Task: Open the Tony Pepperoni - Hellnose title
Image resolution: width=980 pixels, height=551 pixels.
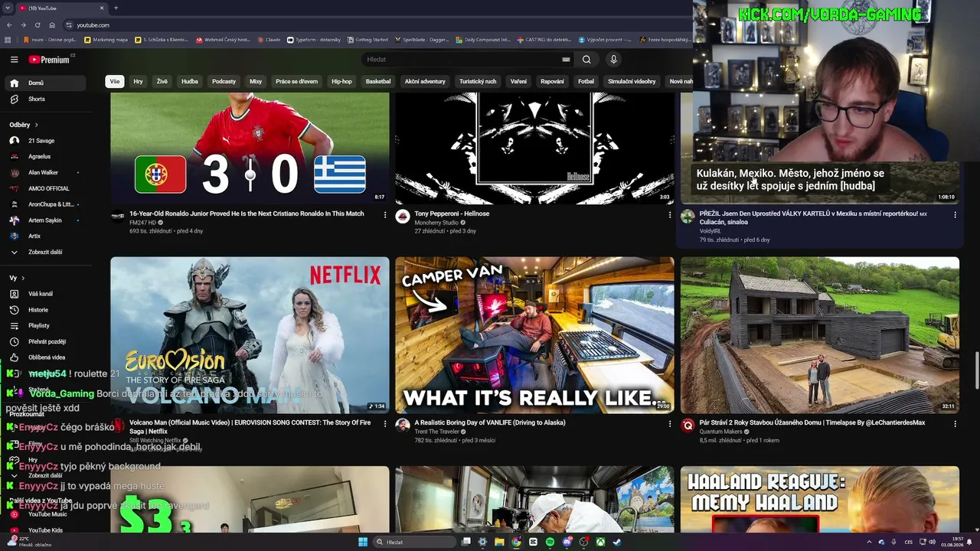Action: pos(452,214)
